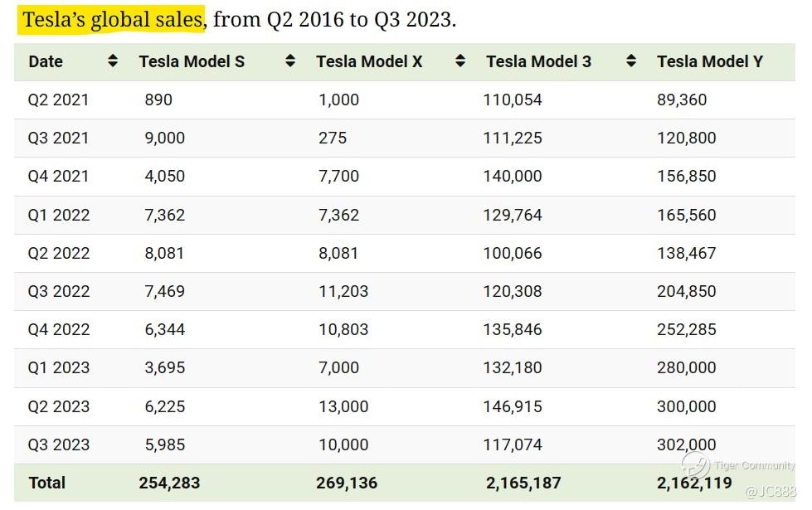Select the Q4 2021 Model 3 value 140,000
The image size is (812, 510).
click(x=513, y=176)
